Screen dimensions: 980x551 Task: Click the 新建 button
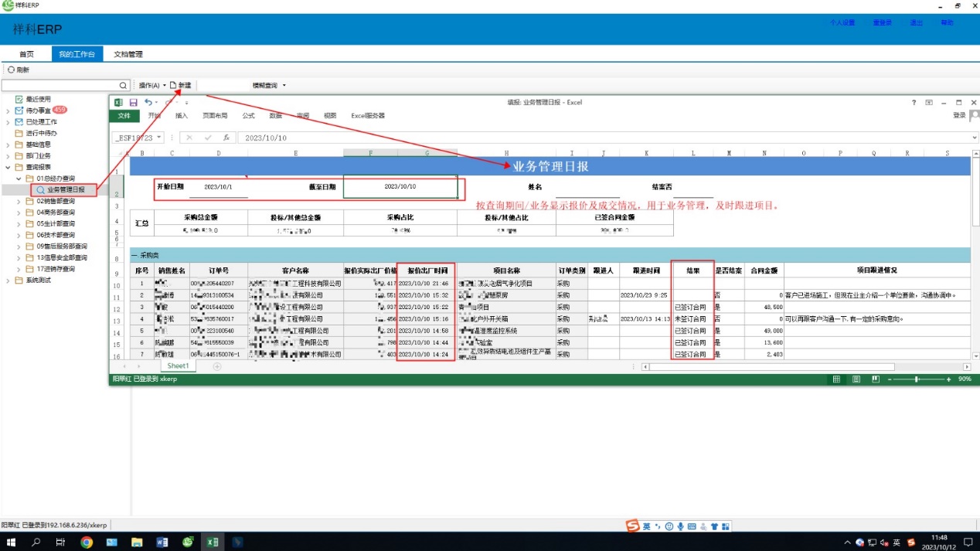pos(181,86)
